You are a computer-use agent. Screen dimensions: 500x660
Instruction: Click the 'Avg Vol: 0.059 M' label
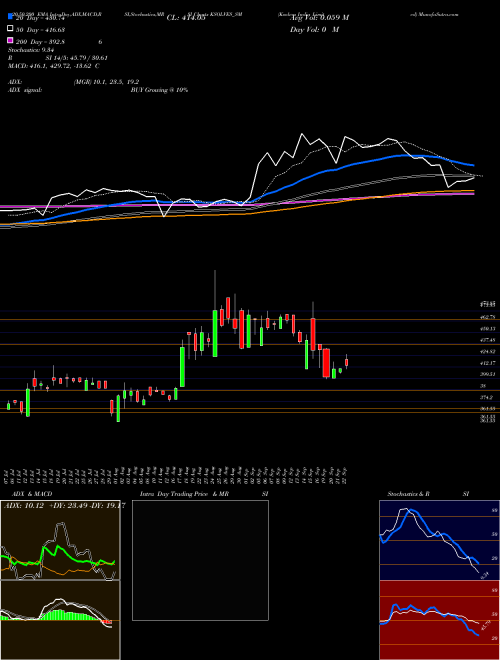coord(319,18)
